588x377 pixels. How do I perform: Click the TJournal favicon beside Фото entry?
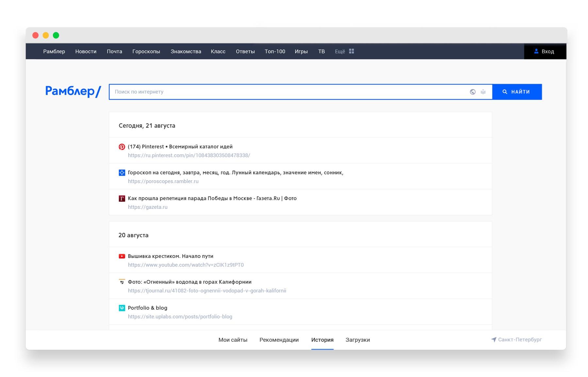point(122,282)
